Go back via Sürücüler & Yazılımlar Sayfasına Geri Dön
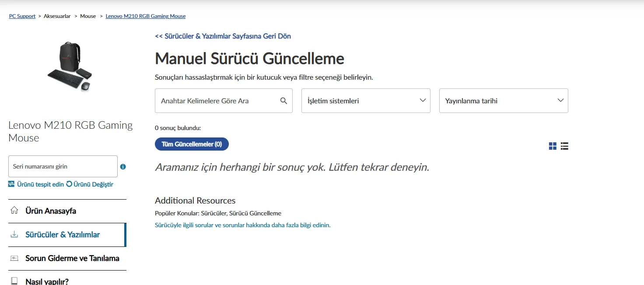 click(223, 36)
